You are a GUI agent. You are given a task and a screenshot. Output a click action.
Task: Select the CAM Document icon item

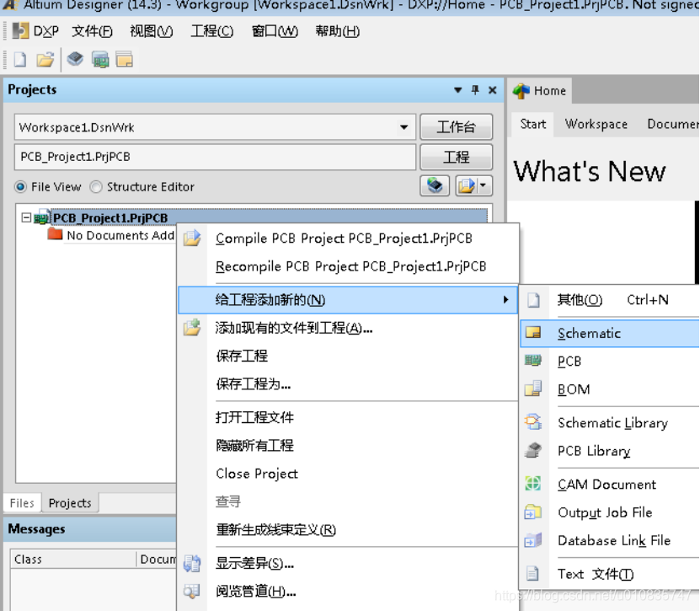[x=532, y=485]
